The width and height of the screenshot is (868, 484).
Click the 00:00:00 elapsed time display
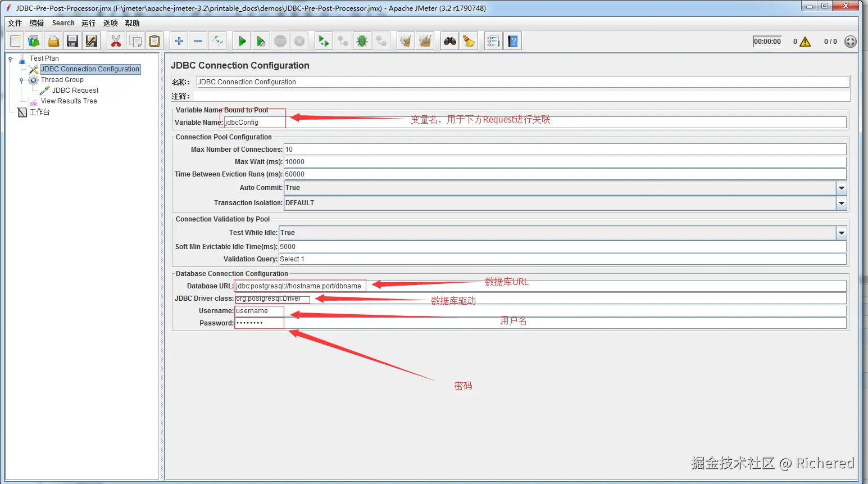(767, 42)
